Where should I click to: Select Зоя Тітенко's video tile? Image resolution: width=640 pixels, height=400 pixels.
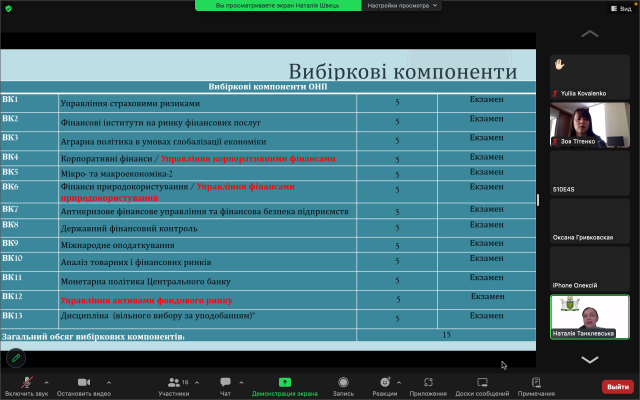590,125
